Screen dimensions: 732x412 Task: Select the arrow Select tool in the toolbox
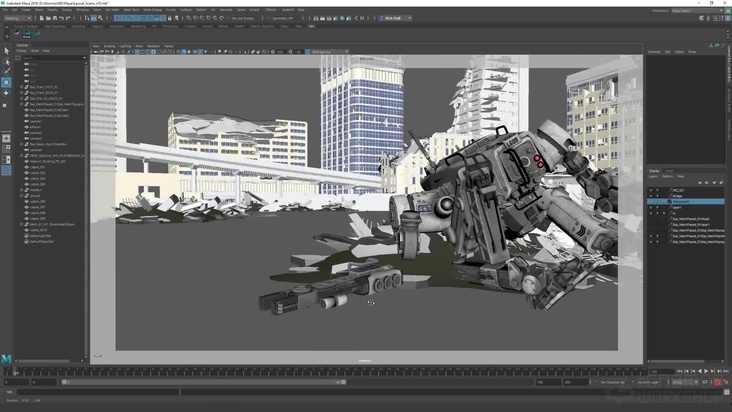[x=6, y=50]
